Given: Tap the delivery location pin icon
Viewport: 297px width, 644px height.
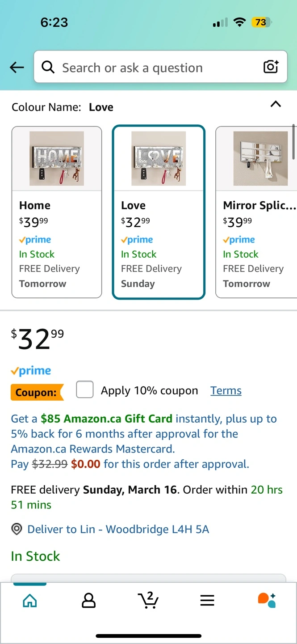Looking at the screenshot, I should click(x=17, y=530).
